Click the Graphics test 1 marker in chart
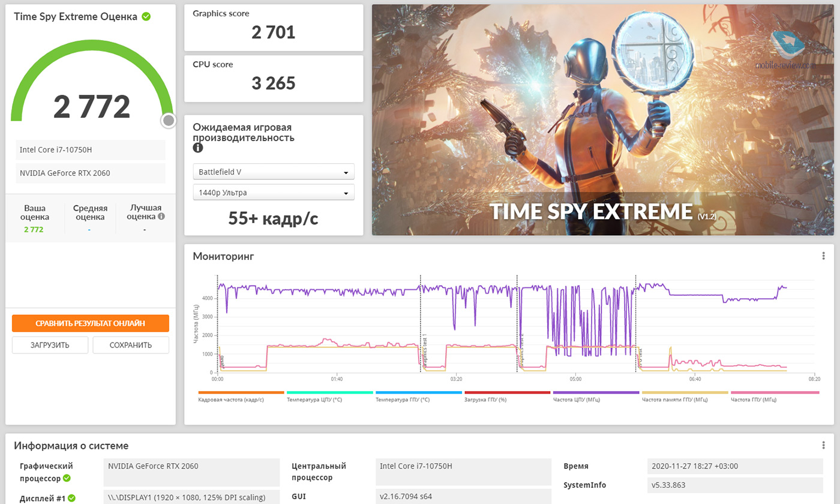This screenshot has height=504, width=840. click(x=424, y=351)
